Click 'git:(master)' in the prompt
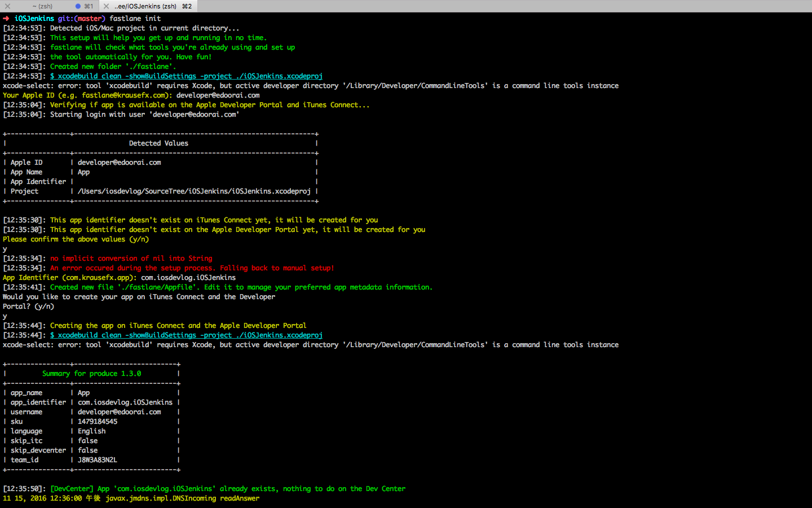 (82, 19)
